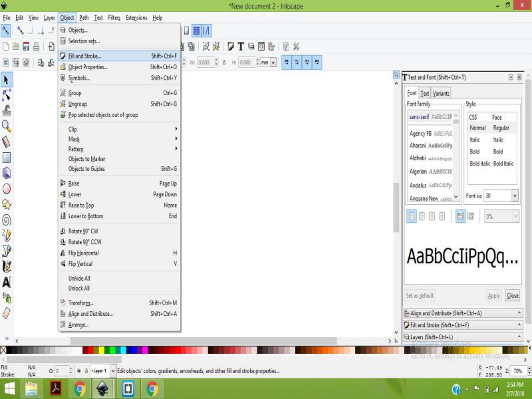
Task: Click the Open folder toolbar icon
Action: 15,47
